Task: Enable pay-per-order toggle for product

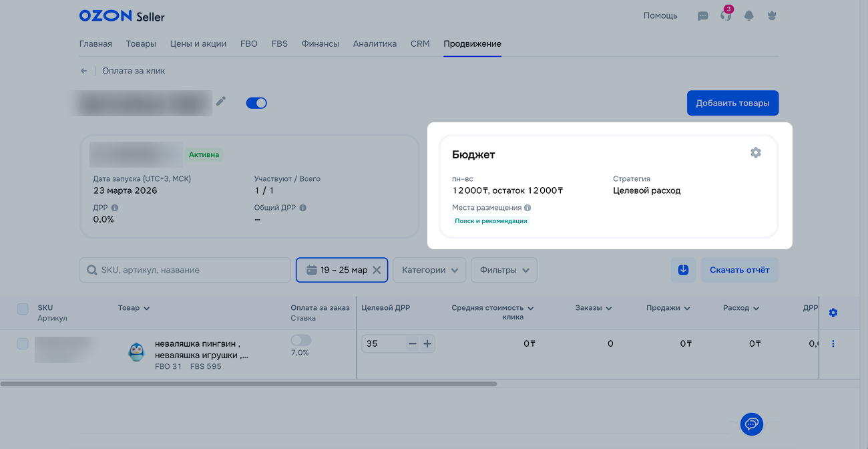Action: 301,341
